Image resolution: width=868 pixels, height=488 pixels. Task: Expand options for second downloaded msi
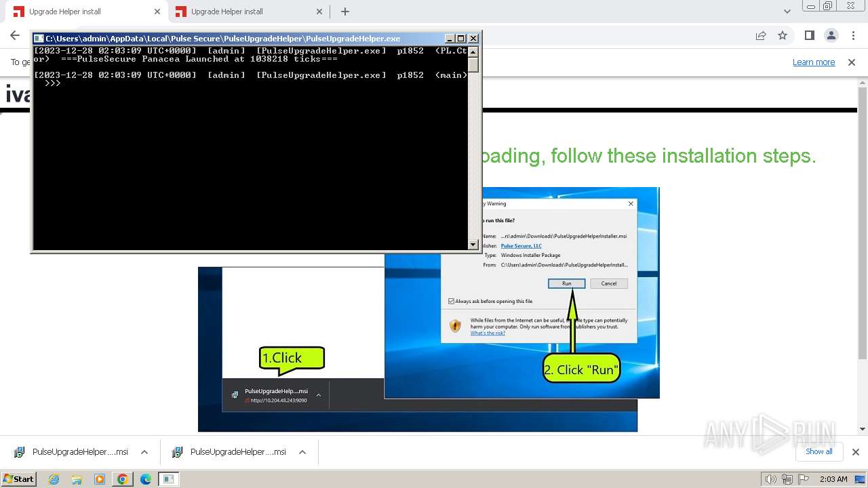[302, 452]
